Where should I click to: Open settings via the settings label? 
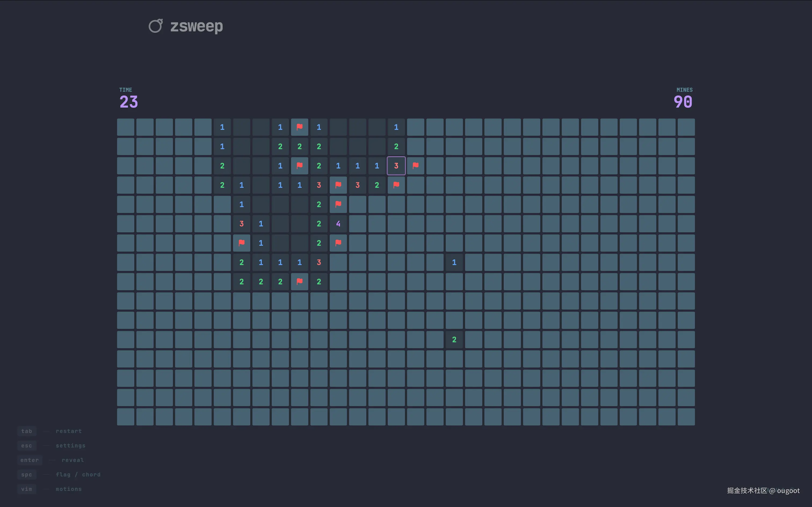tap(70, 445)
